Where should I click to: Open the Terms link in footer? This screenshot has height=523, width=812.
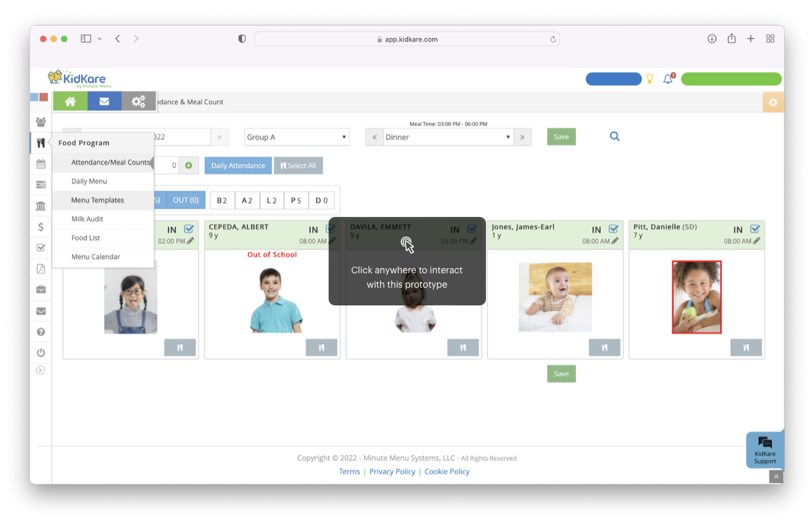click(350, 472)
